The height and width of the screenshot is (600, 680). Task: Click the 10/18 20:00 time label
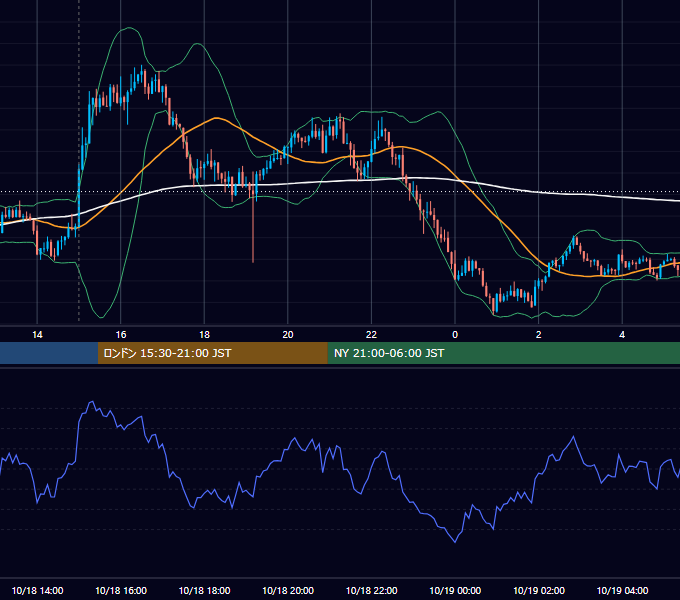(288, 590)
